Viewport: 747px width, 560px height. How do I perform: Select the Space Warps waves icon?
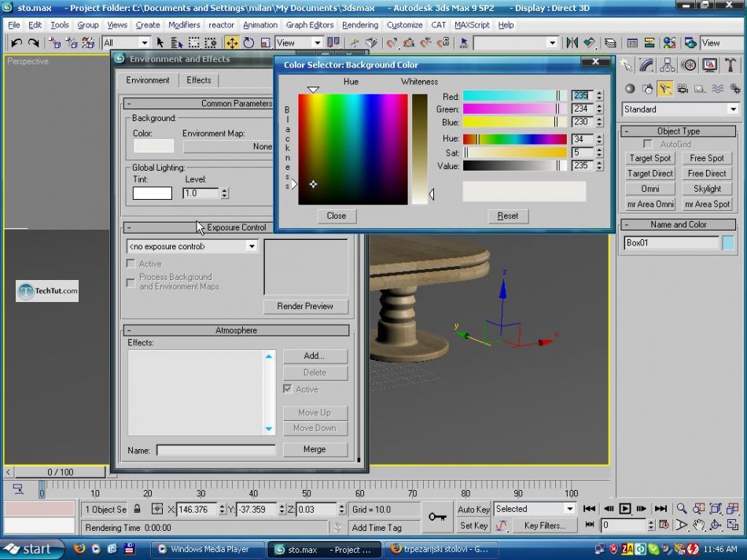pyautogui.click(x=717, y=89)
